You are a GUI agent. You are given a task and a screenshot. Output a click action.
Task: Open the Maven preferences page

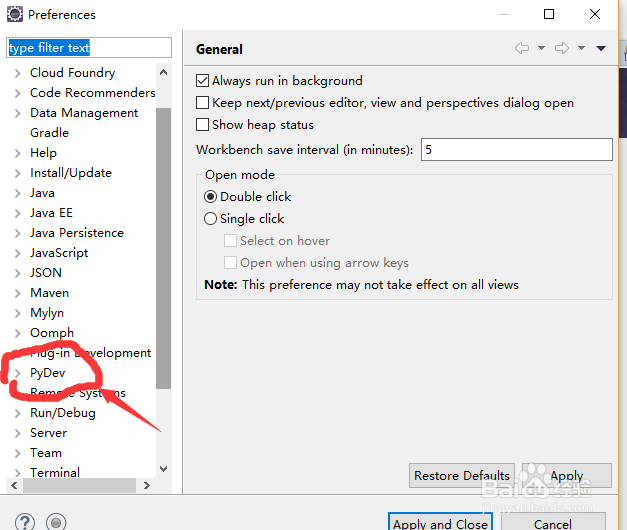pos(49,293)
